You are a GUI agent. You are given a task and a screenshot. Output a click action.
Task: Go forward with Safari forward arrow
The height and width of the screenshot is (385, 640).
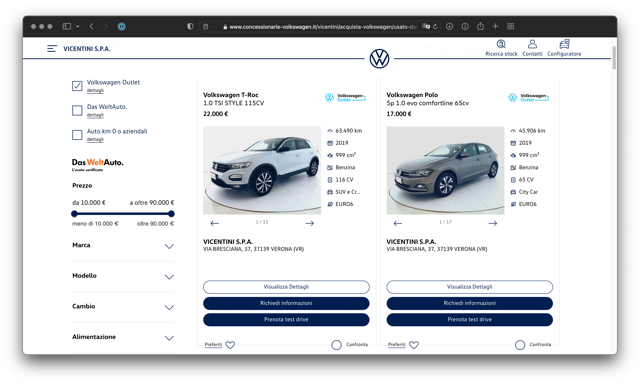[106, 27]
